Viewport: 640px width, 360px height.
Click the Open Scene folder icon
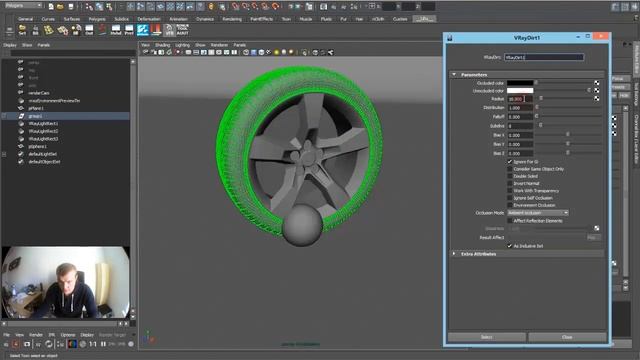(x=60, y=7)
